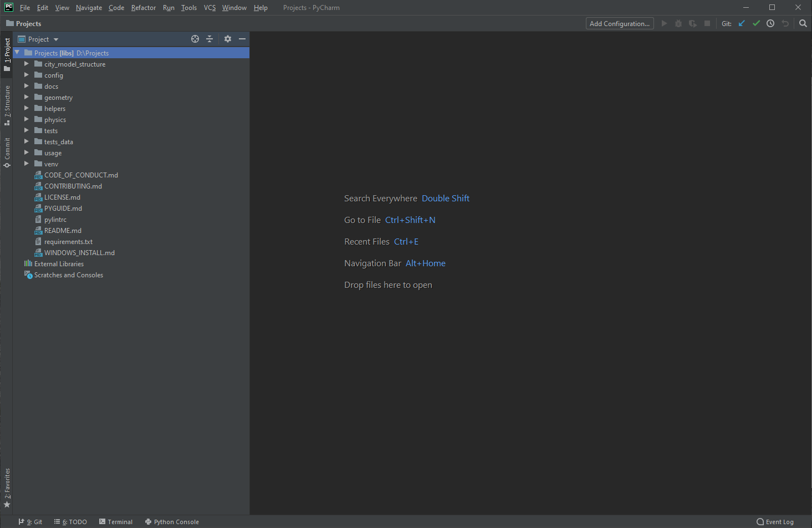Open the Code menu
The width and height of the screenshot is (812, 528).
(116, 8)
